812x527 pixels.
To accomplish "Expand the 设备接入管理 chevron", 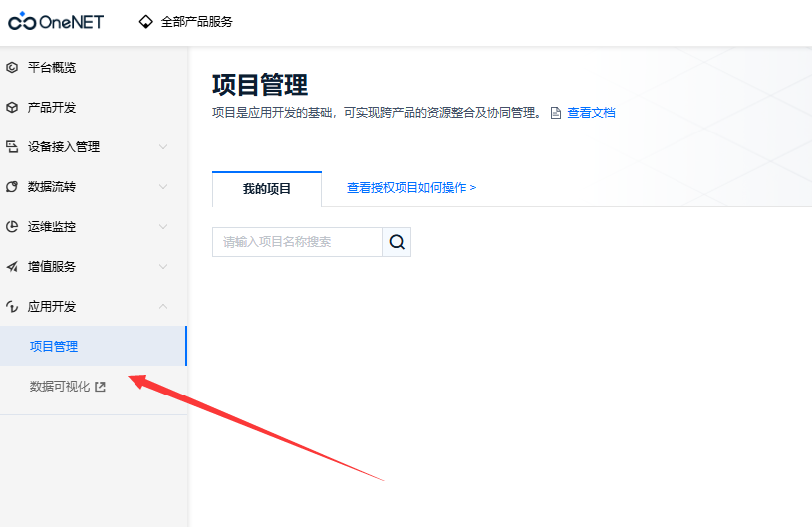I will pyautogui.click(x=163, y=147).
